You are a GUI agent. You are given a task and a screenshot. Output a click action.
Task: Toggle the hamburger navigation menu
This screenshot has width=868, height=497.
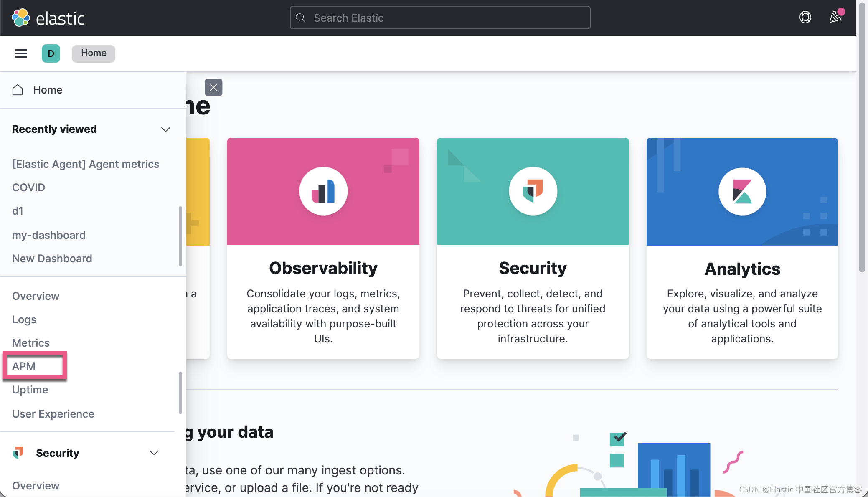click(x=20, y=53)
